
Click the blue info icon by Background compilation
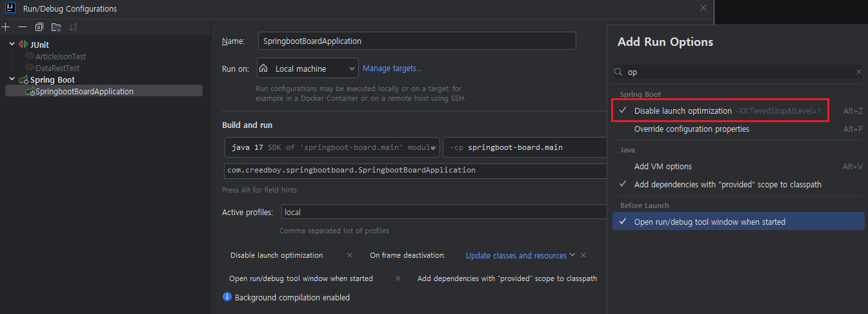227,297
